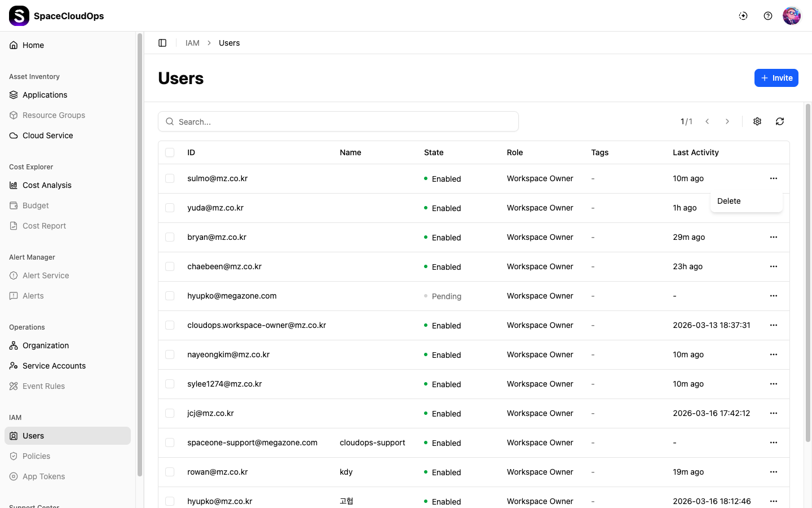This screenshot has height=508, width=812.
Task: Click the table settings gear icon
Action: click(757, 121)
